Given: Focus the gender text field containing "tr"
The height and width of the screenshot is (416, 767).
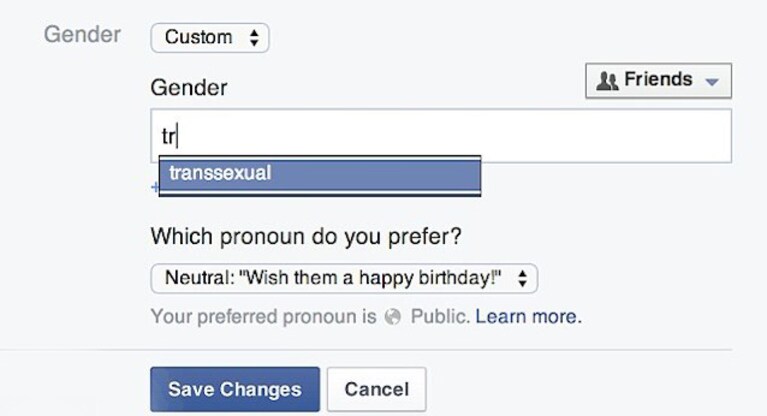Looking at the screenshot, I should pyautogui.click(x=441, y=136).
